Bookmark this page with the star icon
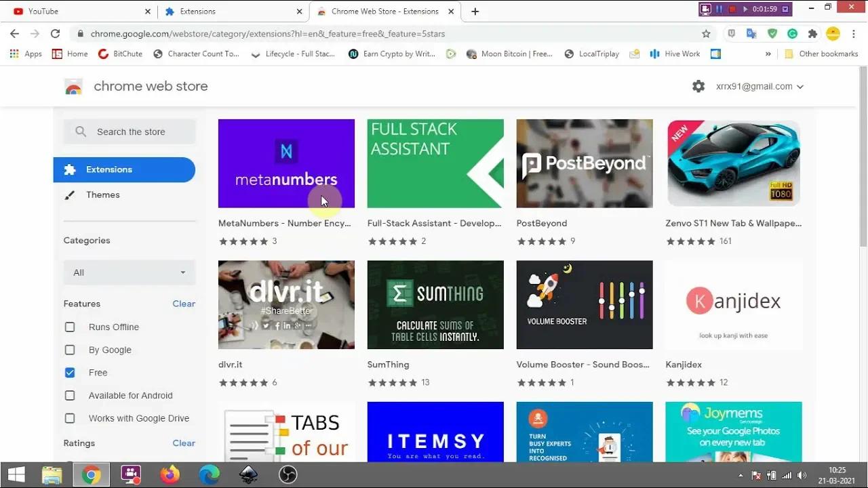Image resolution: width=868 pixels, height=488 pixels. pyautogui.click(x=706, y=33)
